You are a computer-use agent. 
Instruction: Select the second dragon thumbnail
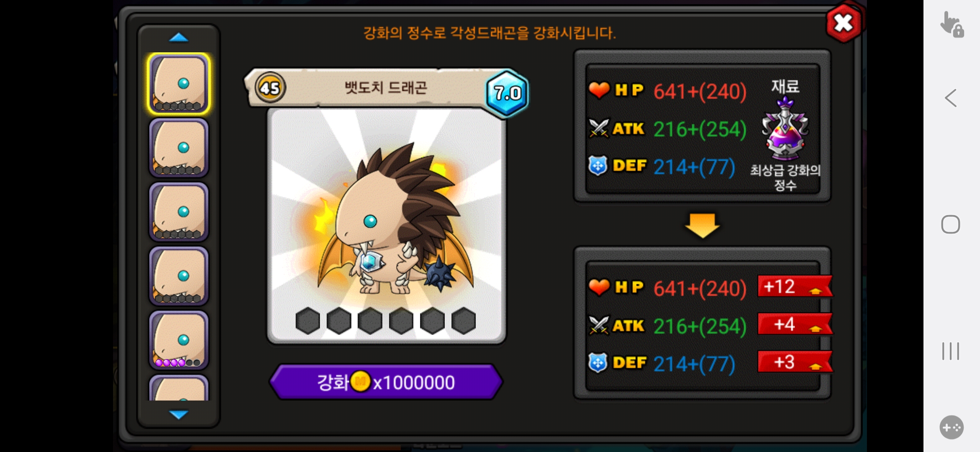point(179,148)
